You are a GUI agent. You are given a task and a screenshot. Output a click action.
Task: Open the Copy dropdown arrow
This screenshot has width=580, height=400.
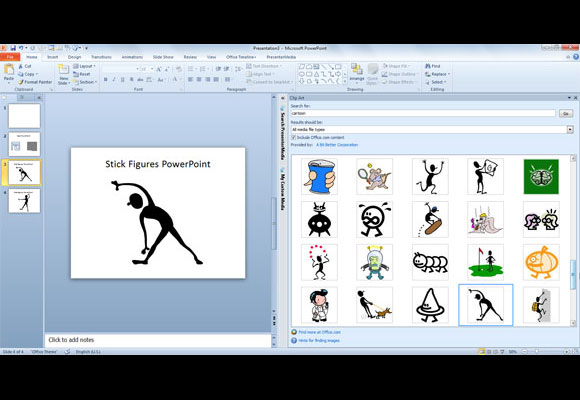point(37,74)
